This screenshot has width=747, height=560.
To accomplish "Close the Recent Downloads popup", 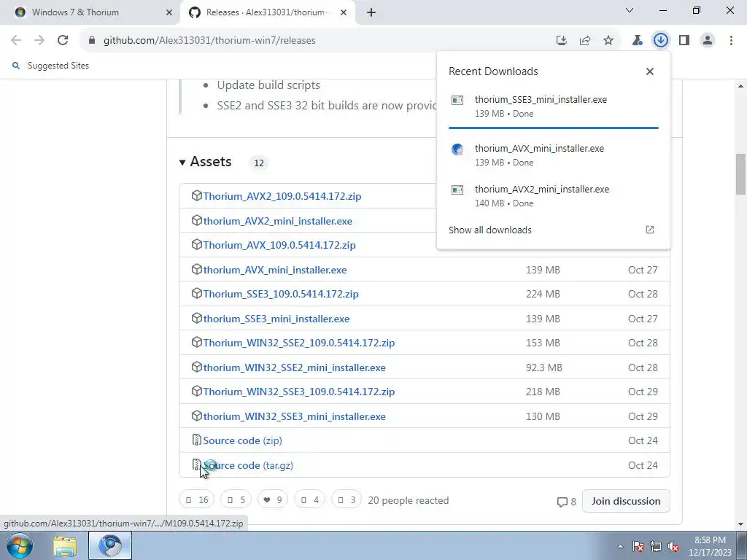I will 650,71.
